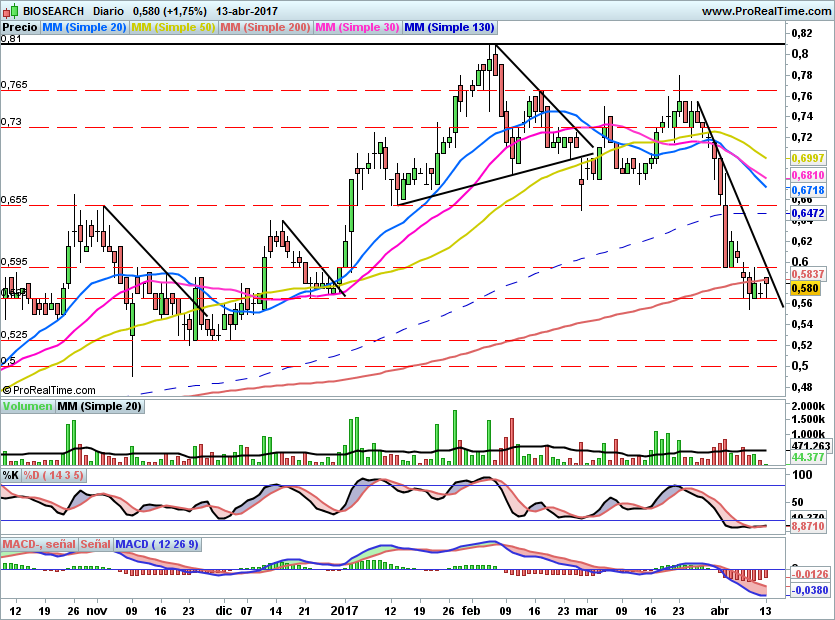
Task: Click the Volumen panel label
Action: [x=27, y=407]
